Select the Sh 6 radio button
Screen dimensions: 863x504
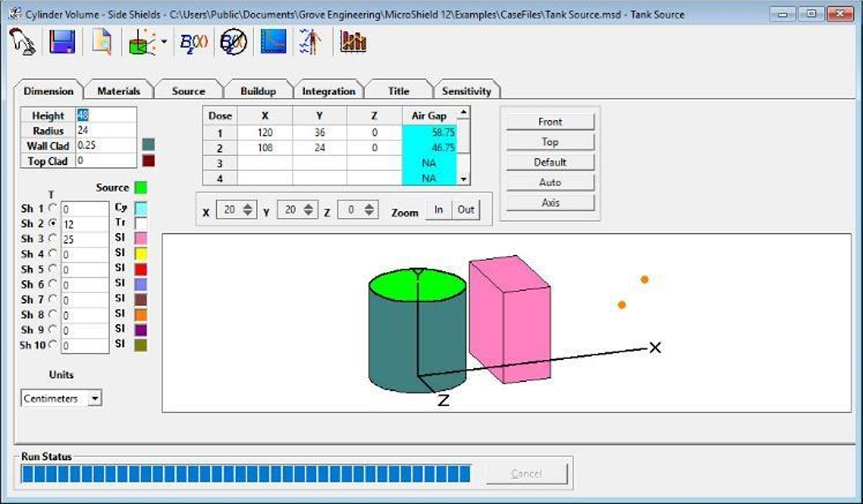click(53, 283)
